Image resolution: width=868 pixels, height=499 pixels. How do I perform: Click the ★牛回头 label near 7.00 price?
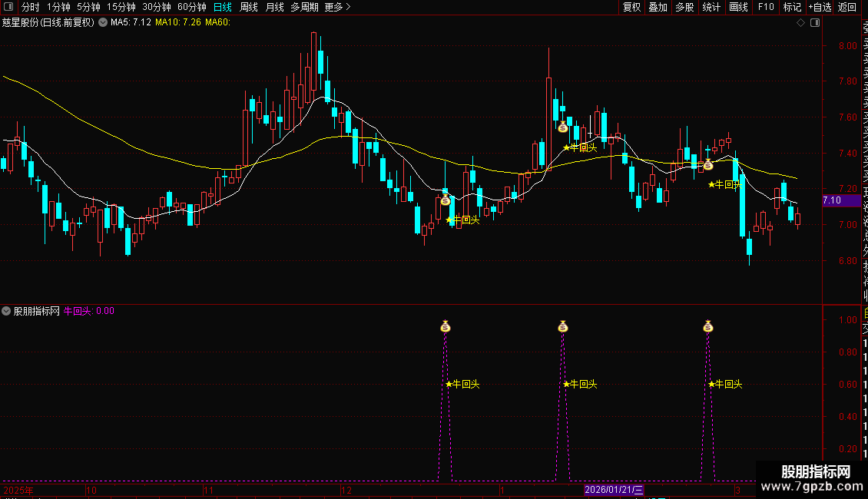(462, 220)
